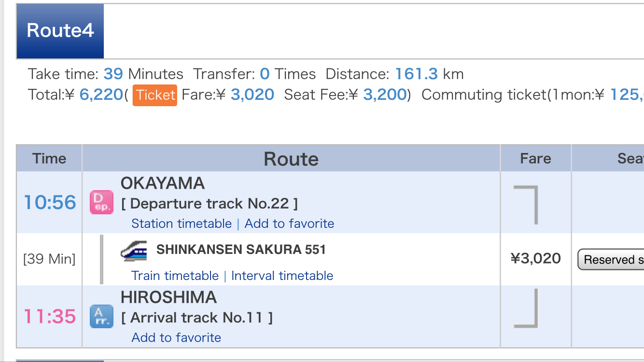Click the Seat Fee 3,200 amount
The height and width of the screenshot is (362, 644).
click(384, 95)
